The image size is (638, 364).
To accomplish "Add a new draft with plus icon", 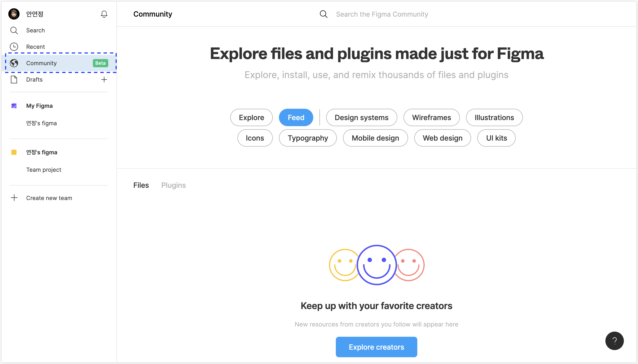I will coord(104,80).
